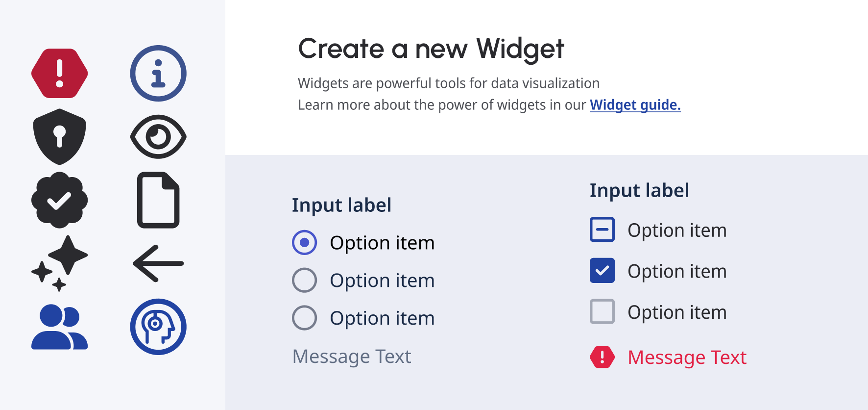Click the blank document file icon
Screen dimensions: 868x410
pyautogui.click(x=158, y=200)
